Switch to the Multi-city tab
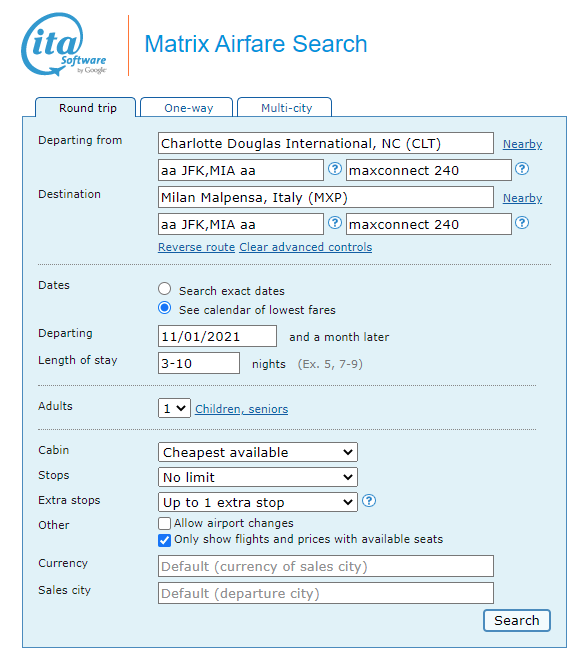The height and width of the screenshot is (663, 583). pyautogui.click(x=285, y=107)
